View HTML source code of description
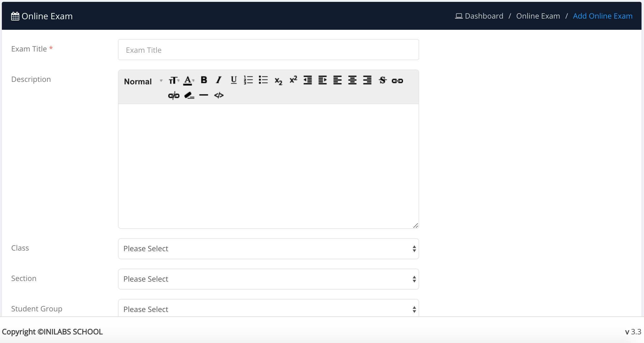 coord(219,95)
